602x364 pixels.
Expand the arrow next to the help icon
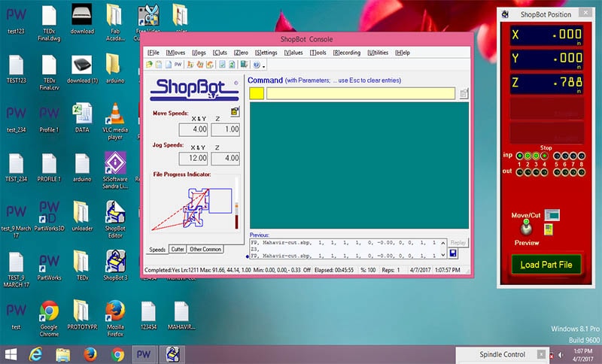click(263, 66)
